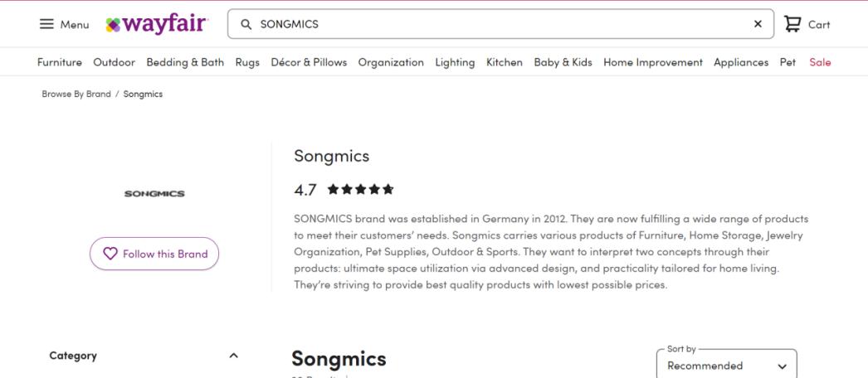Viewport: 868px width, 378px height.
Task: Open the shopping Cart icon
Action: (x=794, y=24)
